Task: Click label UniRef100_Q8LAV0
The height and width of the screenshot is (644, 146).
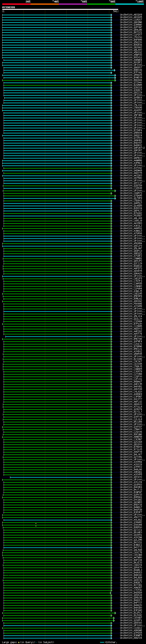Action: [x=131, y=50]
